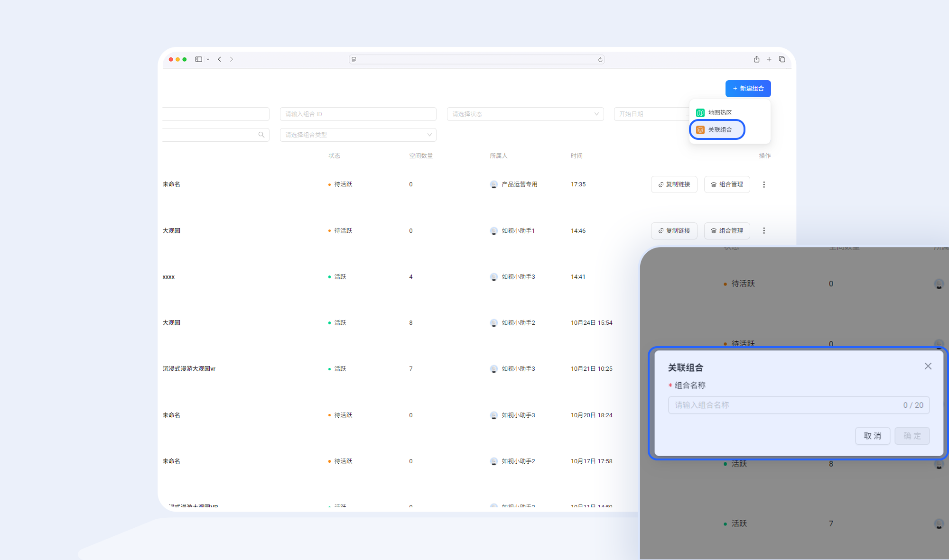Image resolution: width=949 pixels, height=560 pixels.
Task: Click 复制链接 for 未命名 17:35 row
Action: (674, 184)
